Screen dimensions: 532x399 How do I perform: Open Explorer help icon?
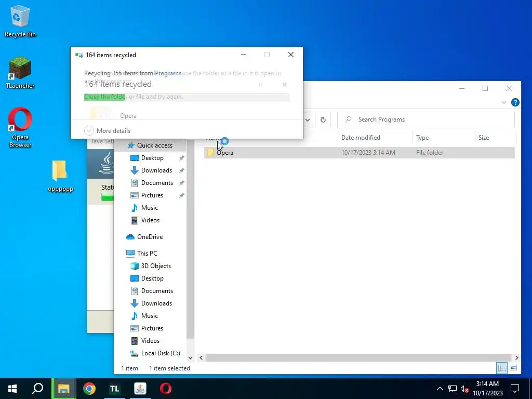coord(515,102)
